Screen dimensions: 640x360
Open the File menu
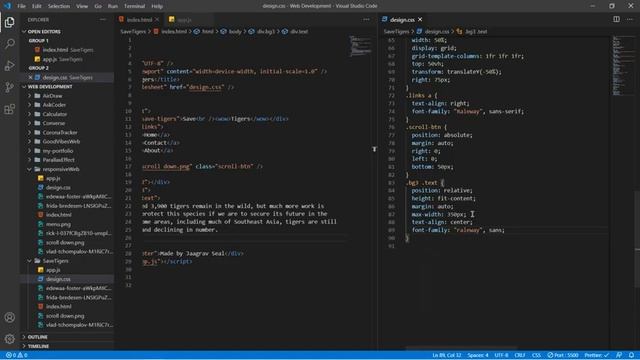[x=21, y=6]
